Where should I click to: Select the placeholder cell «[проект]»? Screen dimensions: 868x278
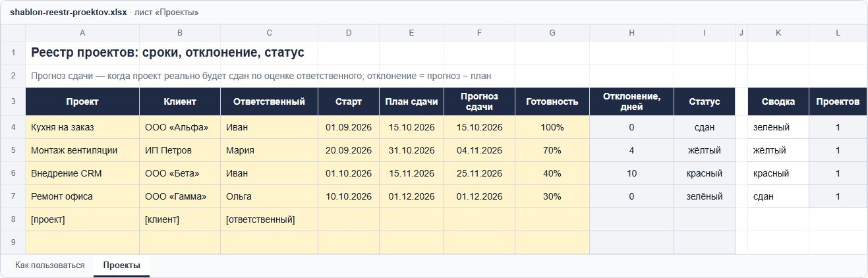point(82,219)
